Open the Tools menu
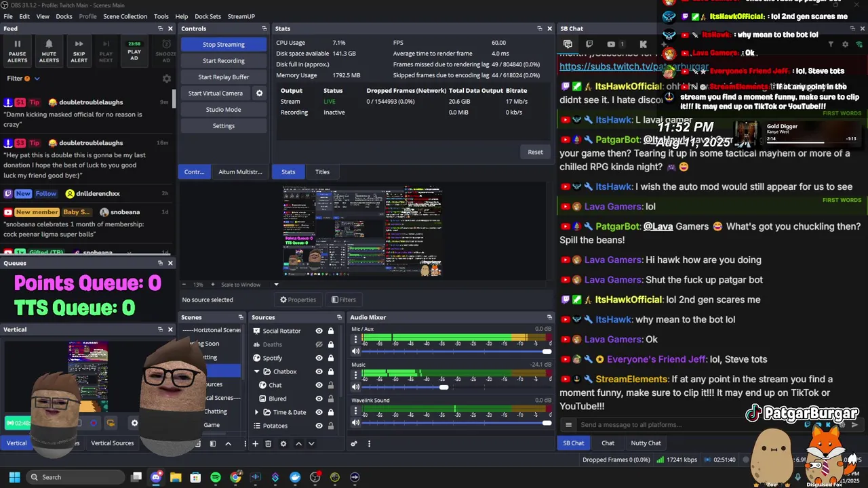Image resolution: width=868 pixels, height=488 pixels. (161, 16)
